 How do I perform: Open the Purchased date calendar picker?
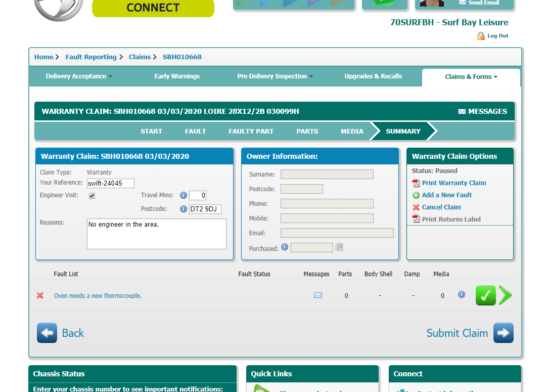[339, 247]
